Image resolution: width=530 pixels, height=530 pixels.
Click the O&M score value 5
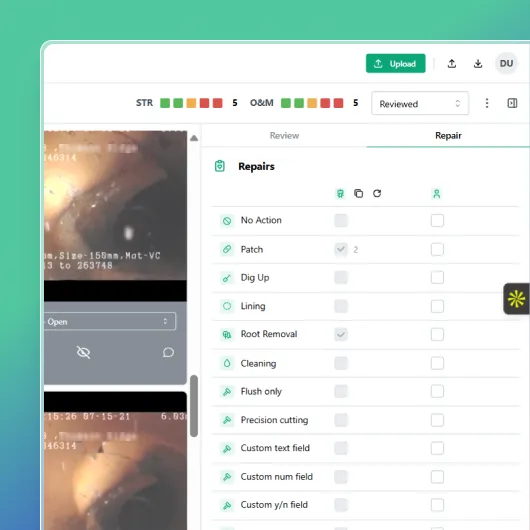pyautogui.click(x=356, y=103)
